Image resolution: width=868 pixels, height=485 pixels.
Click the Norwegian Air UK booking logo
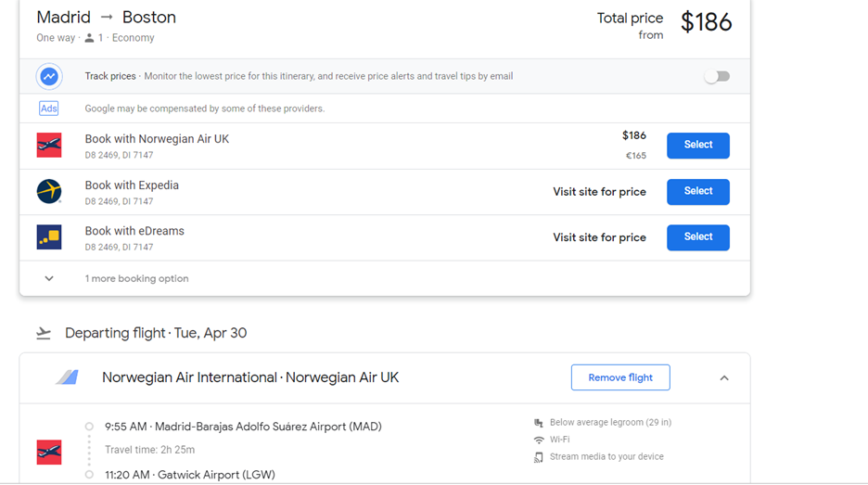[x=49, y=146]
